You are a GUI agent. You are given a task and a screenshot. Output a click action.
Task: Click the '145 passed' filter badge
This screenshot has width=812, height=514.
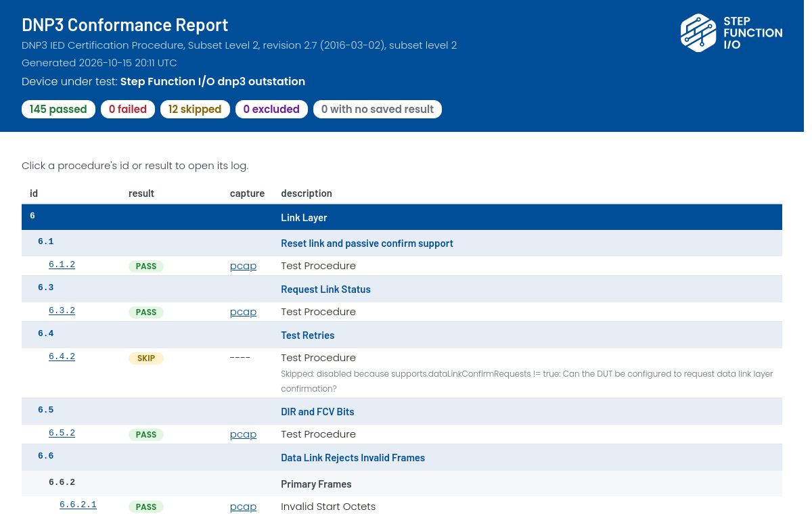58,109
